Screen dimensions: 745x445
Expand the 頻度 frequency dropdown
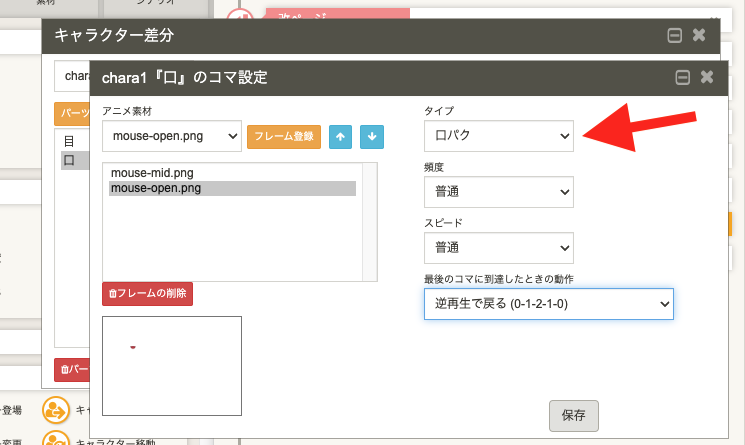click(498, 192)
